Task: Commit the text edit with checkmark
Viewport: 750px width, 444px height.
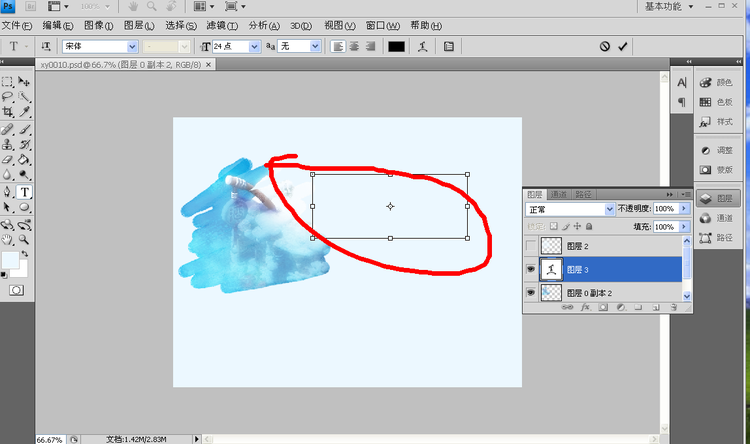Action: click(623, 46)
